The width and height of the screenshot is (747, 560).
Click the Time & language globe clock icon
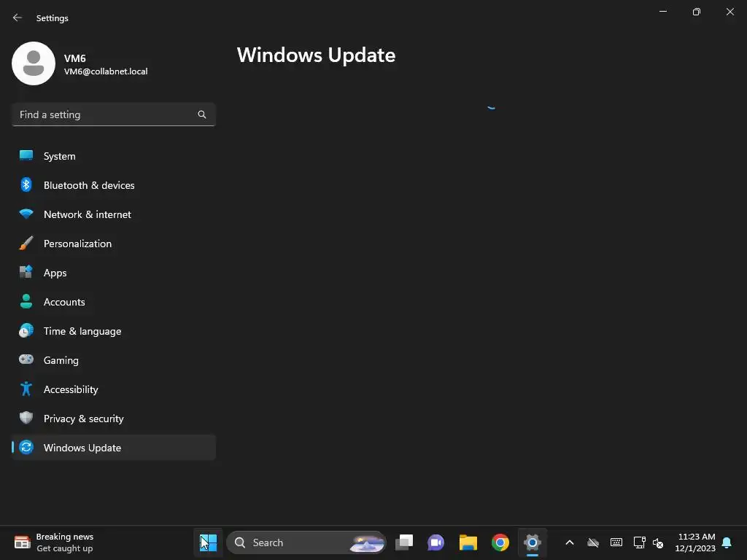click(26, 330)
